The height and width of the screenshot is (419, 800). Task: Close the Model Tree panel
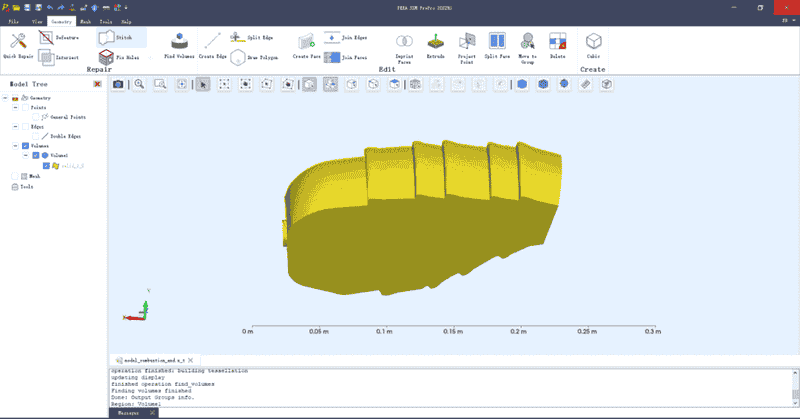point(97,84)
